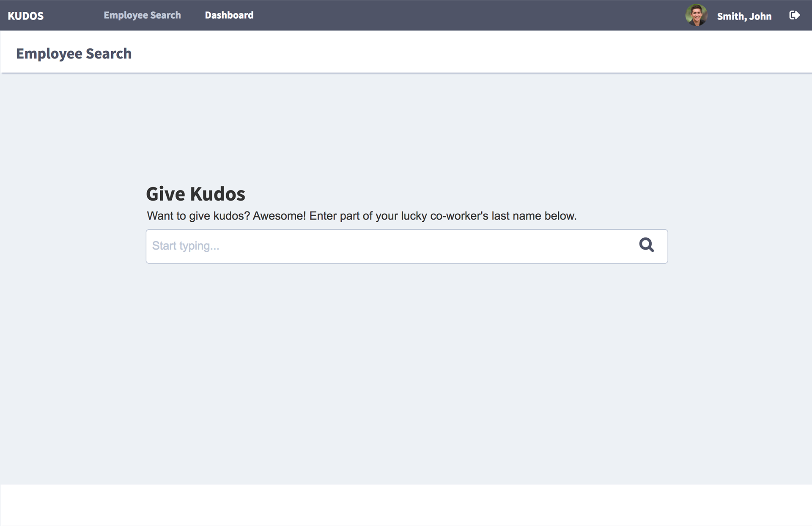Open the Employee Search navigation item
This screenshot has height=526, width=812.
pos(142,15)
